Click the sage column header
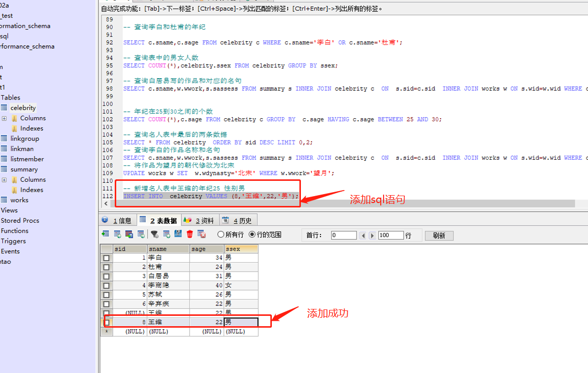The width and height of the screenshot is (588, 373). click(207, 249)
